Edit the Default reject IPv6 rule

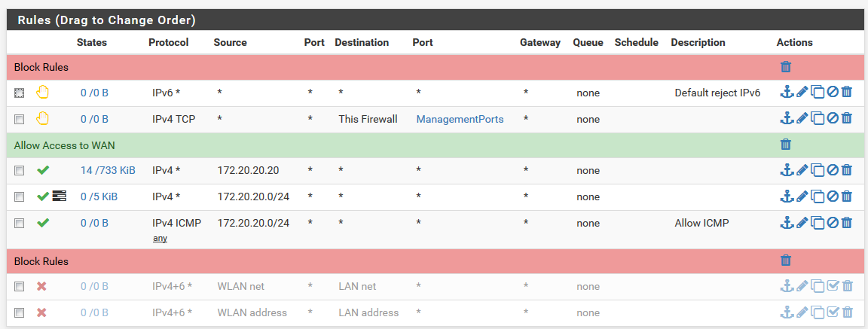(x=802, y=93)
